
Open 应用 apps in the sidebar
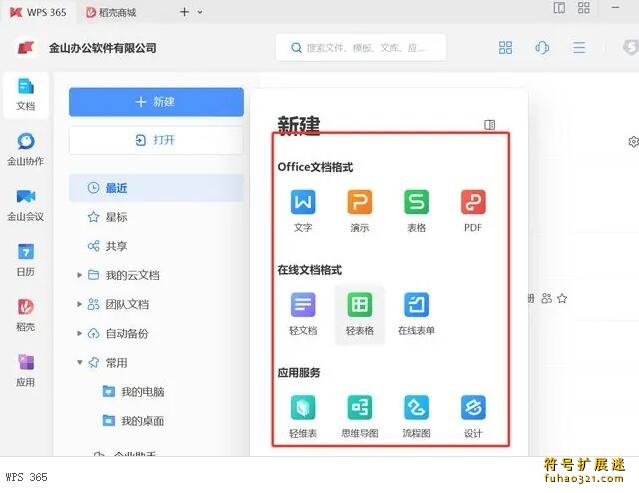point(26,371)
